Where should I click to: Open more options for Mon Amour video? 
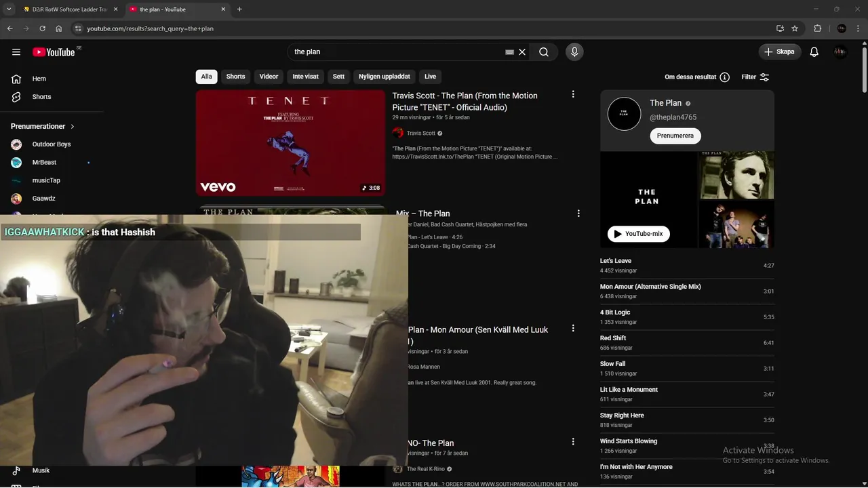pyautogui.click(x=573, y=328)
